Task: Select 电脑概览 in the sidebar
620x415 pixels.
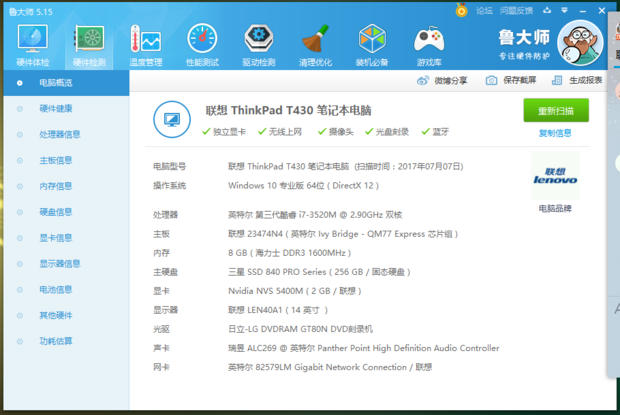Action: coord(66,83)
